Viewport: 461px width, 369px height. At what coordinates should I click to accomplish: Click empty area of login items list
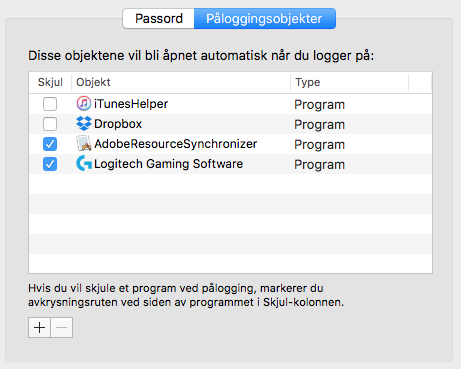230,223
